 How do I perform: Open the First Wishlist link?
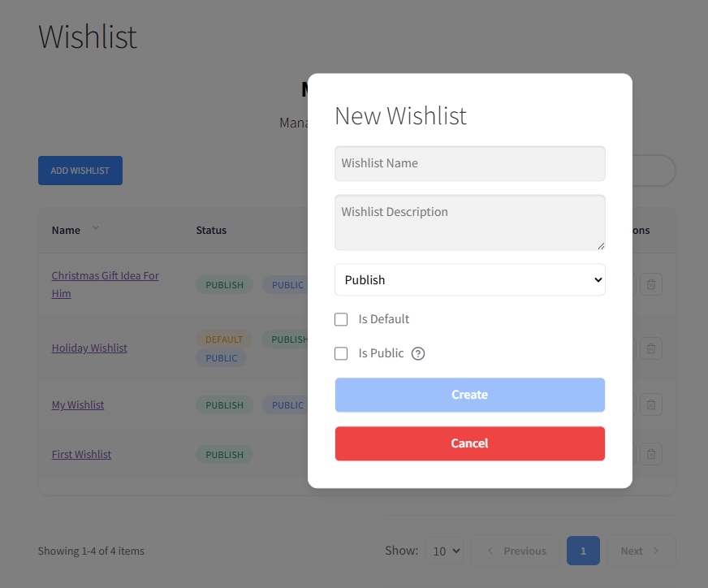81,454
